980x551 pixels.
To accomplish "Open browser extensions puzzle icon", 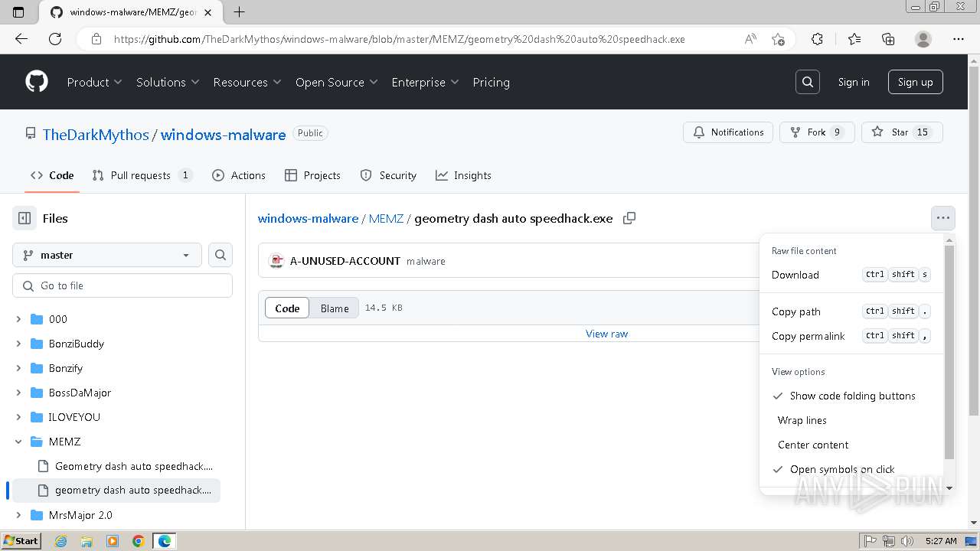I will pyautogui.click(x=817, y=39).
